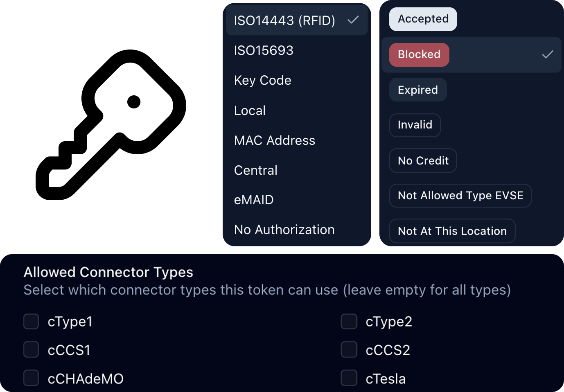Select the red Blocked status
The width and height of the screenshot is (564, 392).
click(419, 55)
